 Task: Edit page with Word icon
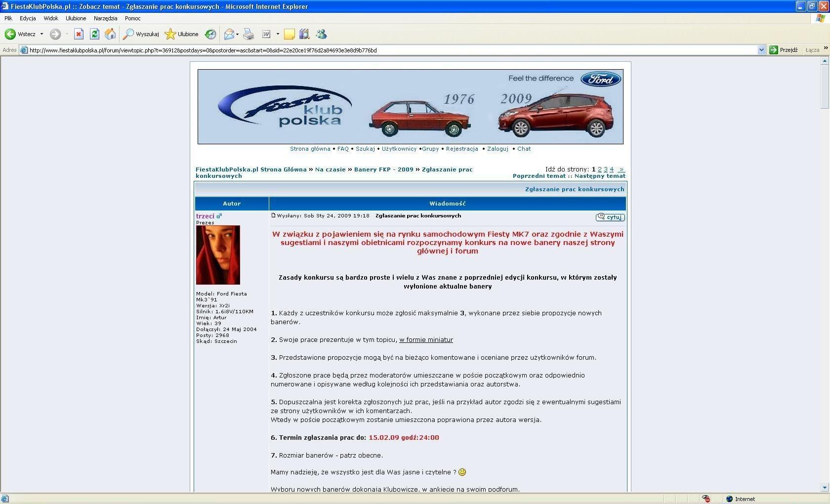point(266,34)
